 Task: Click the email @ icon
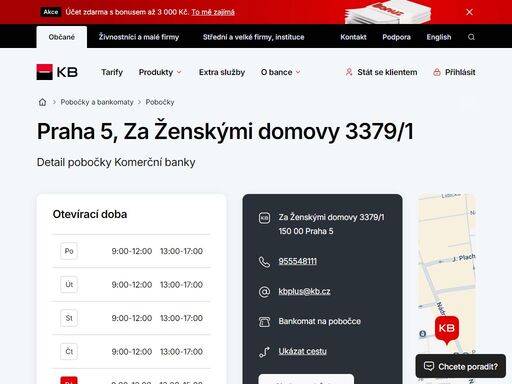[264, 292]
